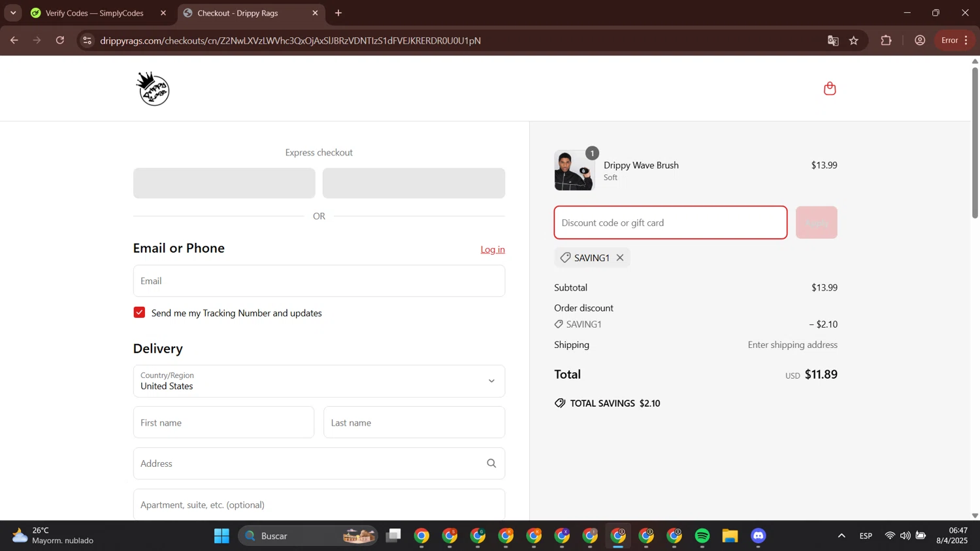
Task: Focus the Email input field
Action: point(319,281)
